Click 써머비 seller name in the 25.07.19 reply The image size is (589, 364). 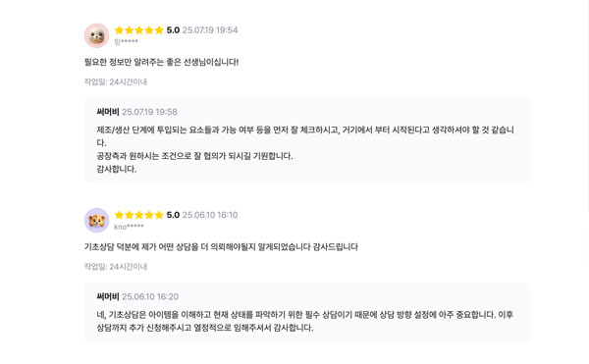(108, 112)
